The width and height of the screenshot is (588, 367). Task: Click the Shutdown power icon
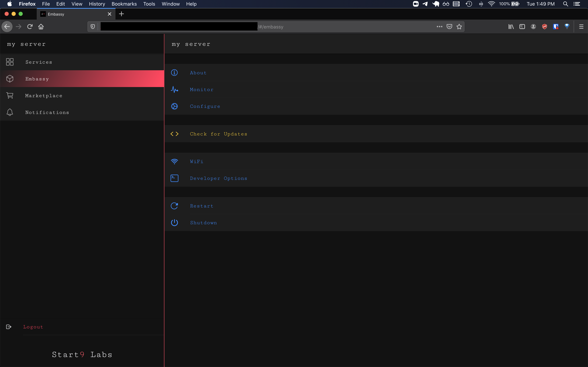(x=174, y=223)
